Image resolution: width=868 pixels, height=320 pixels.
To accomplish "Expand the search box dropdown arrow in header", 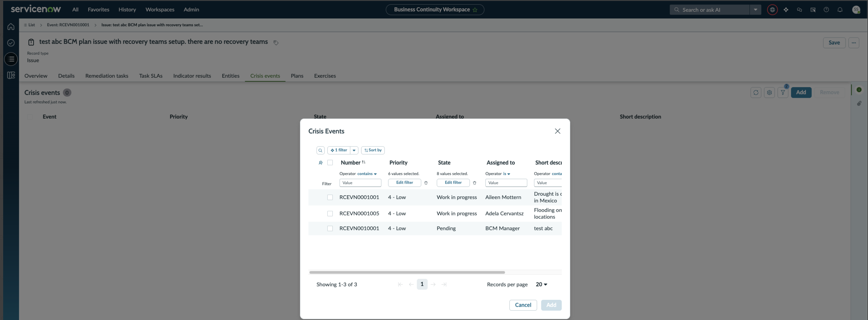I will pyautogui.click(x=755, y=10).
